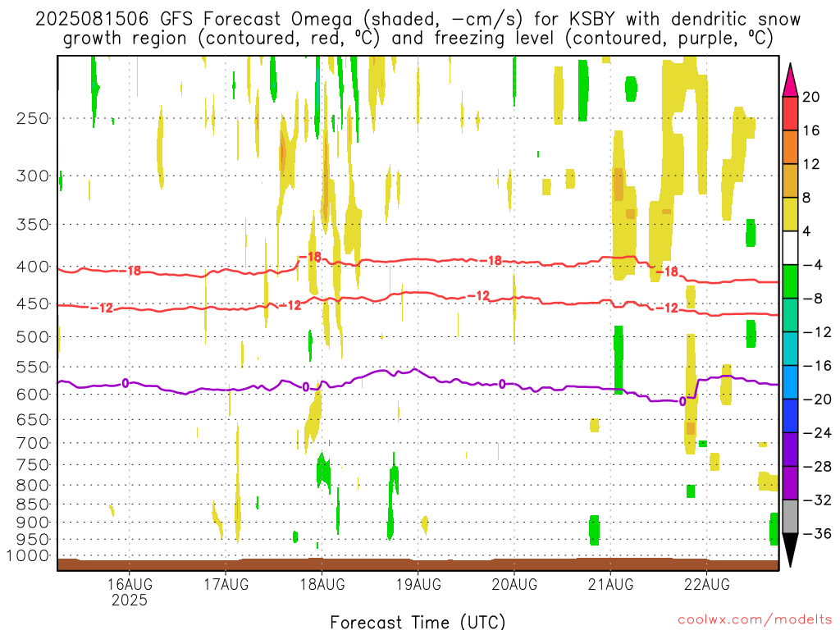
Task: Click the title line starting "growth region"
Action: click(x=418, y=39)
